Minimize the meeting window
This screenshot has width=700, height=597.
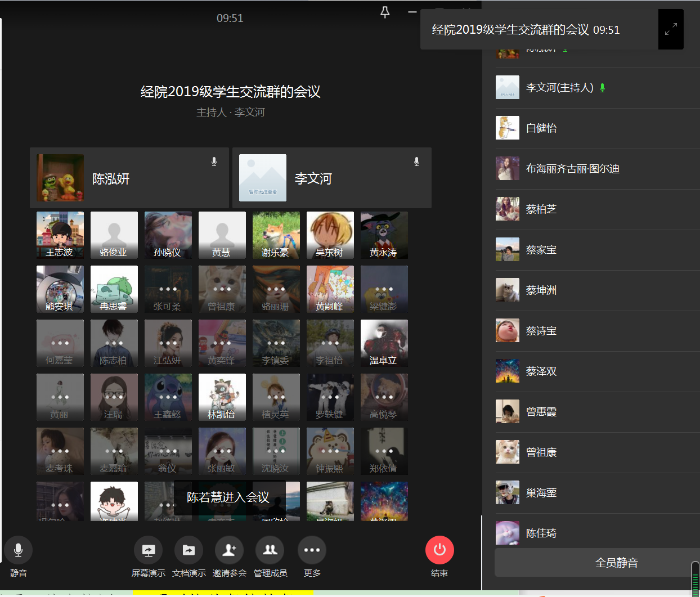tap(412, 12)
